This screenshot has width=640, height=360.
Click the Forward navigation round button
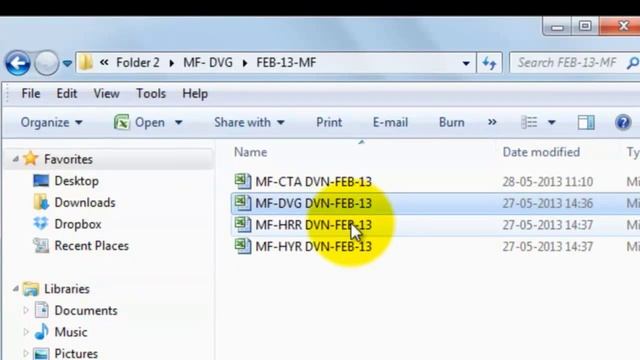[x=46, y=63]
